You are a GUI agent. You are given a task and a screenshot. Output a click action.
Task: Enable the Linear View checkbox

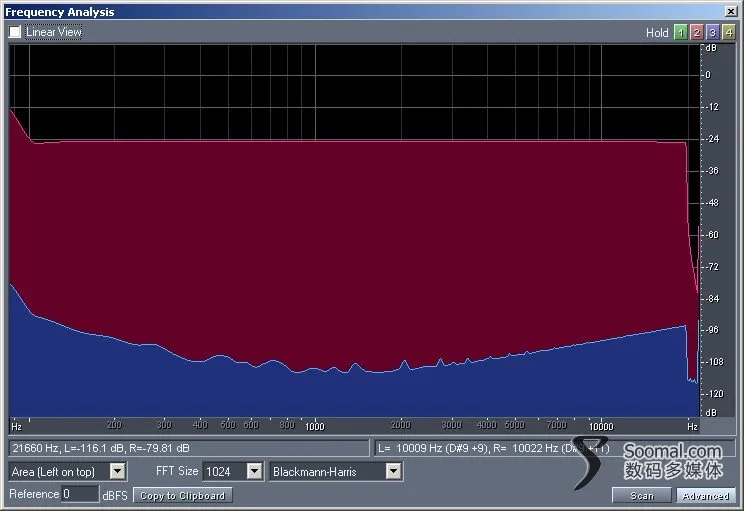point(15,32)
